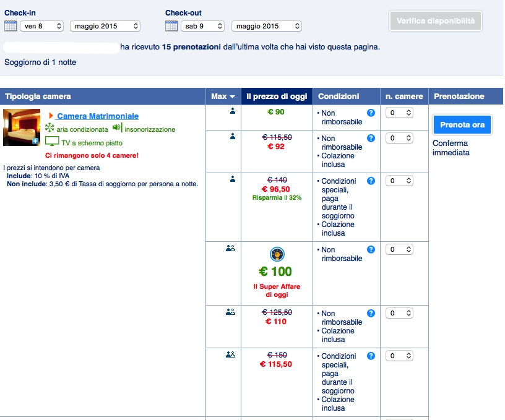Click the orange arrow beside Camera Matrimoniale

51,116
